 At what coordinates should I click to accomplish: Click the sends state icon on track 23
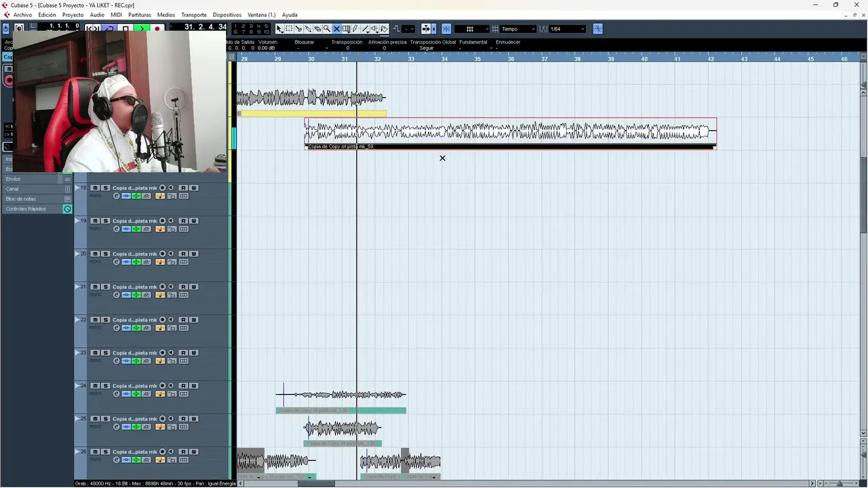point(146,361)
